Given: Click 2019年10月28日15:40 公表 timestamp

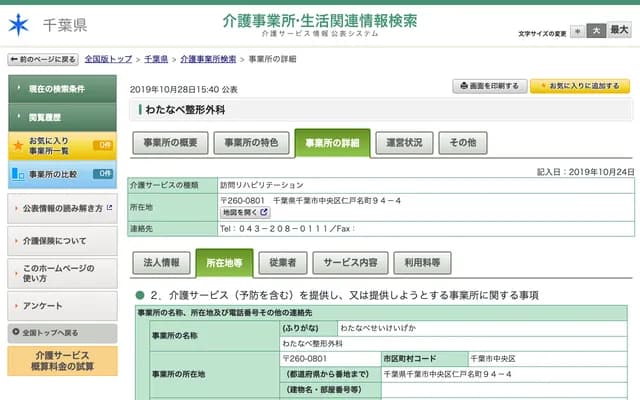Looking at the screenshot, I should 184,89.
